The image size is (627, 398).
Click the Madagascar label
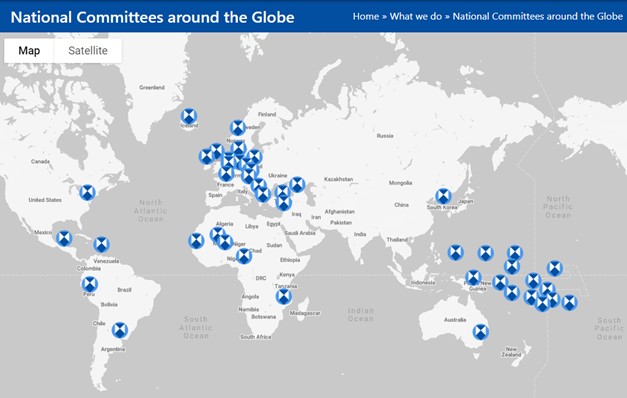pos(305,313)
